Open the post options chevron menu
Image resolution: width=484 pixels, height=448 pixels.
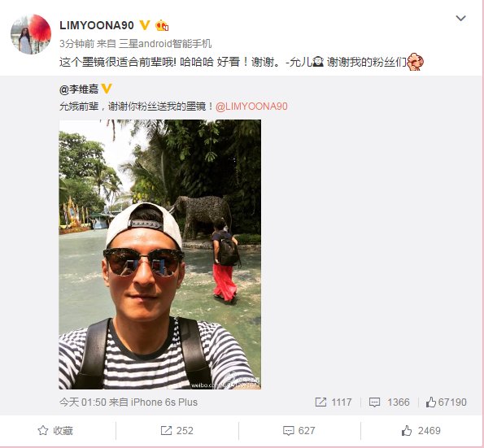point(460,18)
